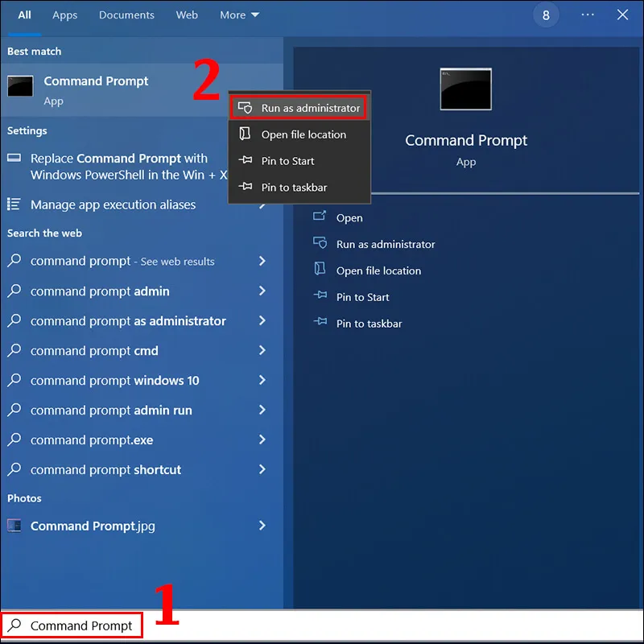This screenshot has height=644, width=644.
Task: Click Pin to taskbar in the preview pane
Action: click(369, 324)
